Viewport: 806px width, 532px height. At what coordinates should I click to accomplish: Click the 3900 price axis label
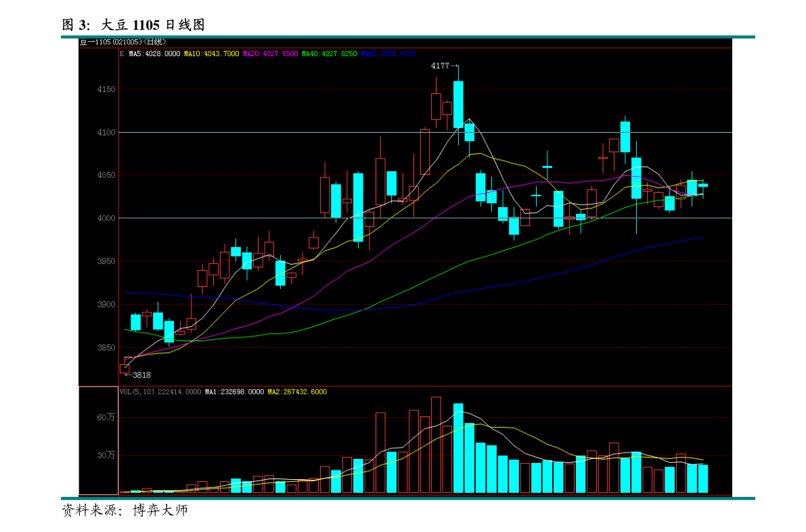106,305
